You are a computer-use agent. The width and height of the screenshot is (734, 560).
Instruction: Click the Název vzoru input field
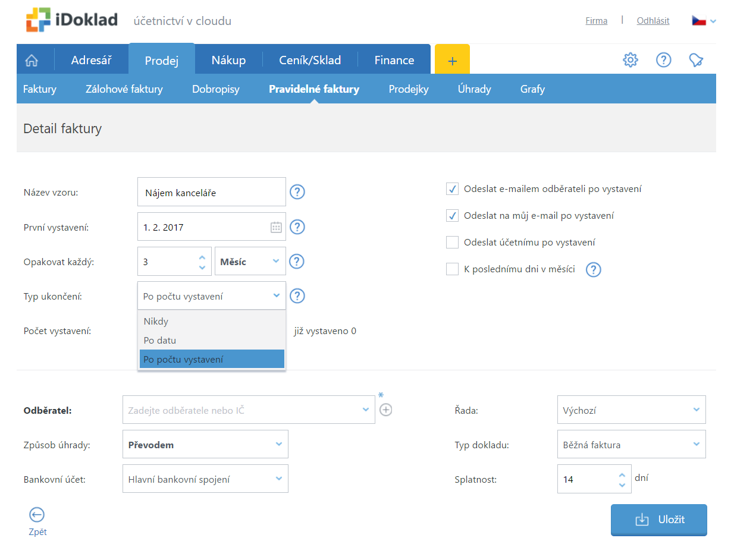click(x=212, y=192)
